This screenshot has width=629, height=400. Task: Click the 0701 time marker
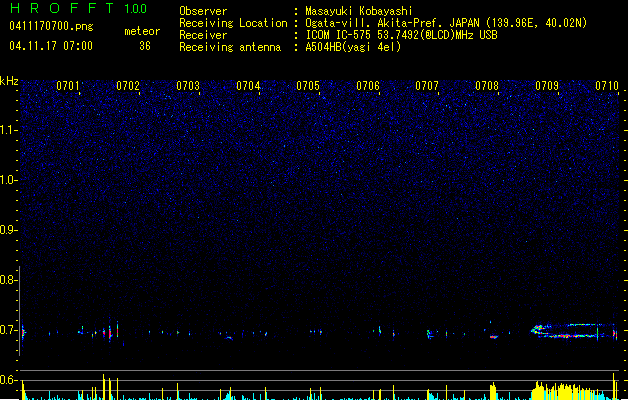pos(68,86)
